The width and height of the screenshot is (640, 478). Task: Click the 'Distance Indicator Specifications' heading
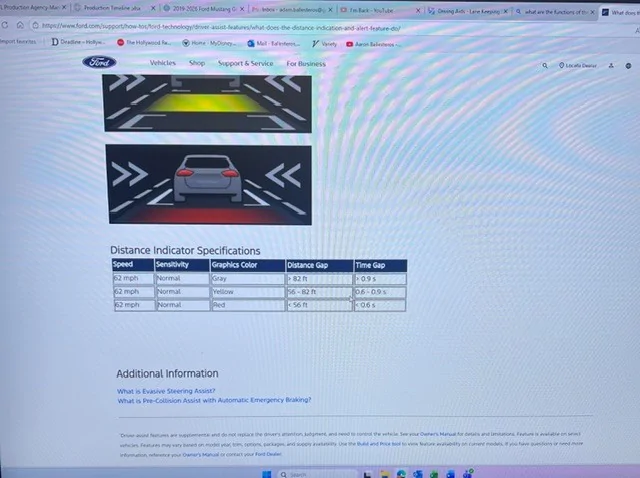(185, 250)
